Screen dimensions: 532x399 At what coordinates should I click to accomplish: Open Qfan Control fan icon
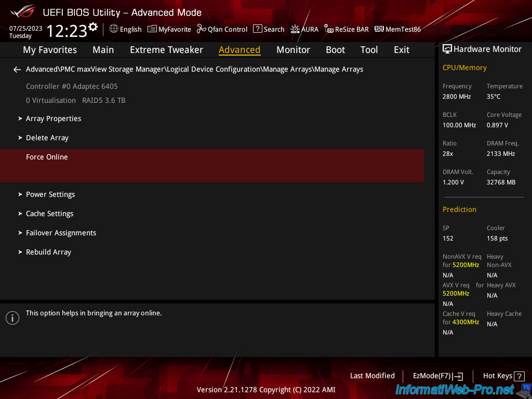pyautogui.click(x=201, y=29)
